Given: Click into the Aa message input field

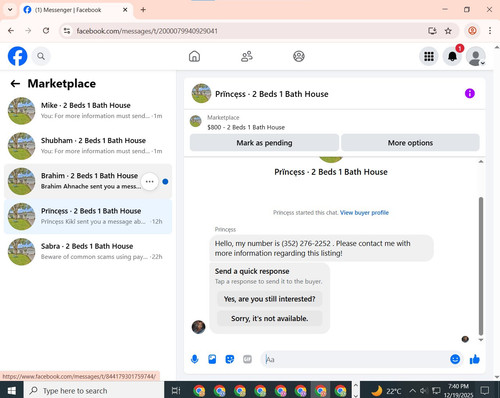Looking at the screenshot, I should click(355, 359).
